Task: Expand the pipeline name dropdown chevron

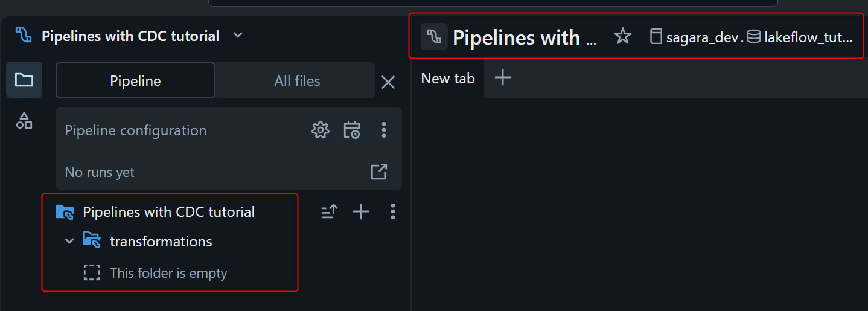Action: coord(238,35)
